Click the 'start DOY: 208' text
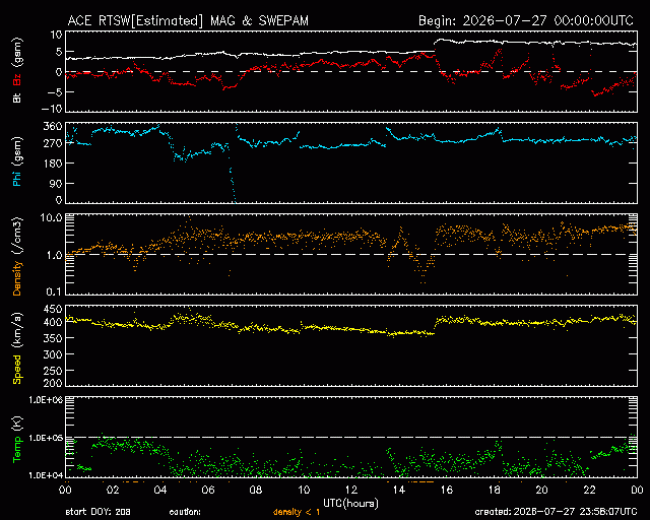Image resolution: width=650 pixels, height=520 pixels. (98, 512)
